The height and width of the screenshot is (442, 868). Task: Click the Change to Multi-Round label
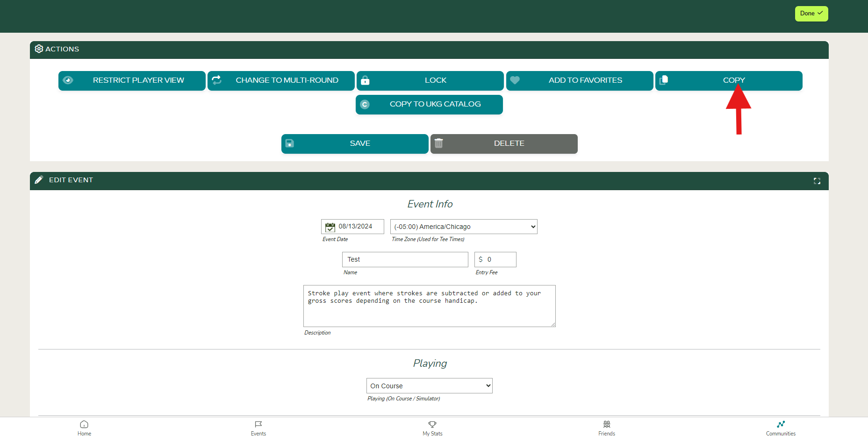tap(287, 80)
